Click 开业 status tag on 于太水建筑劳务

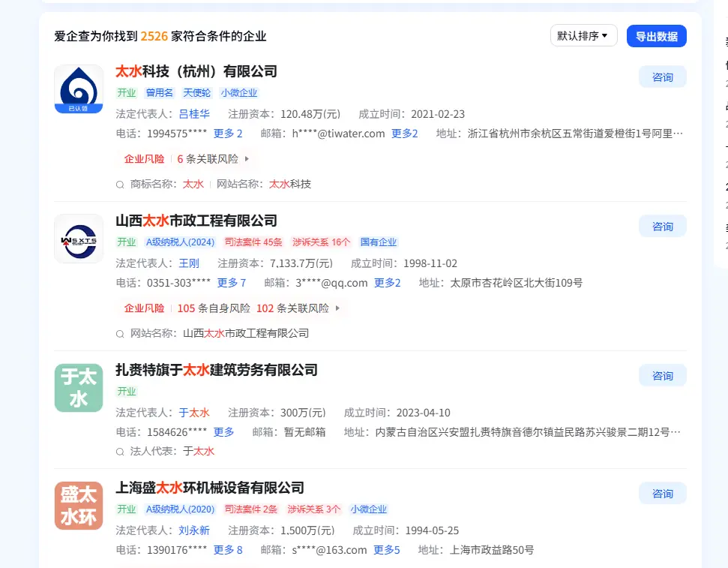[126, 392]
